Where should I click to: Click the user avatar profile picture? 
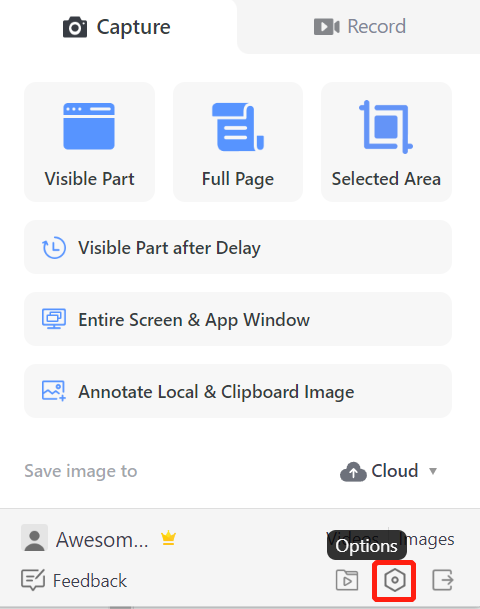tap(35, 538)
